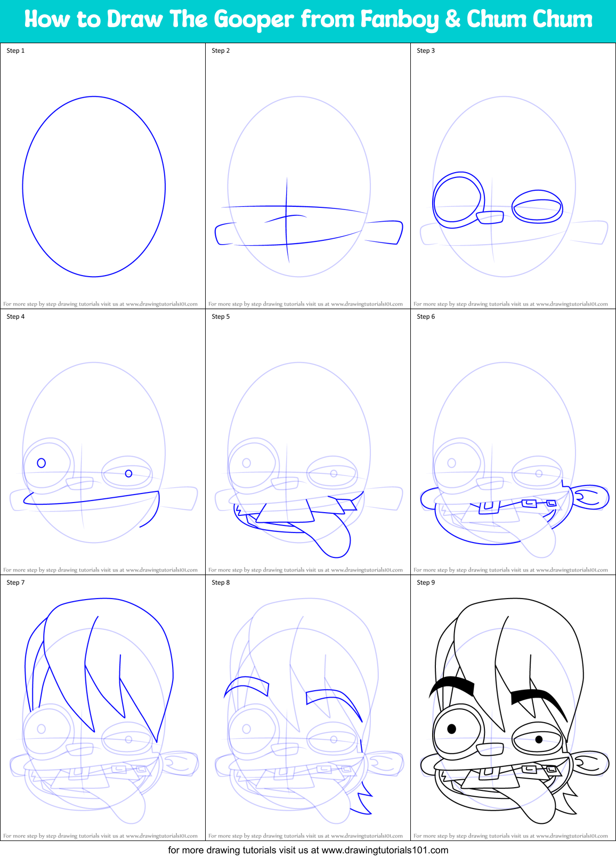
Task: Select the Step 9 finished Gooper drawing
Action: [515, 712]
